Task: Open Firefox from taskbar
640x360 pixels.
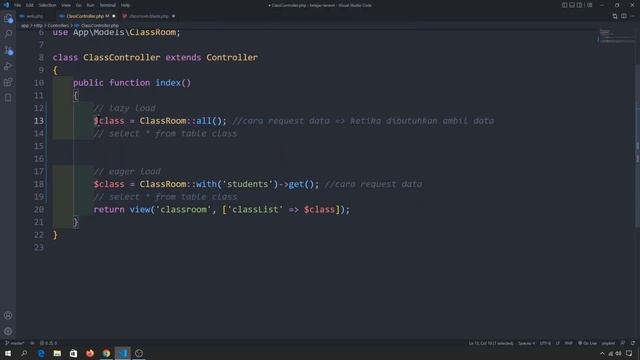Action: click(90, 353)
